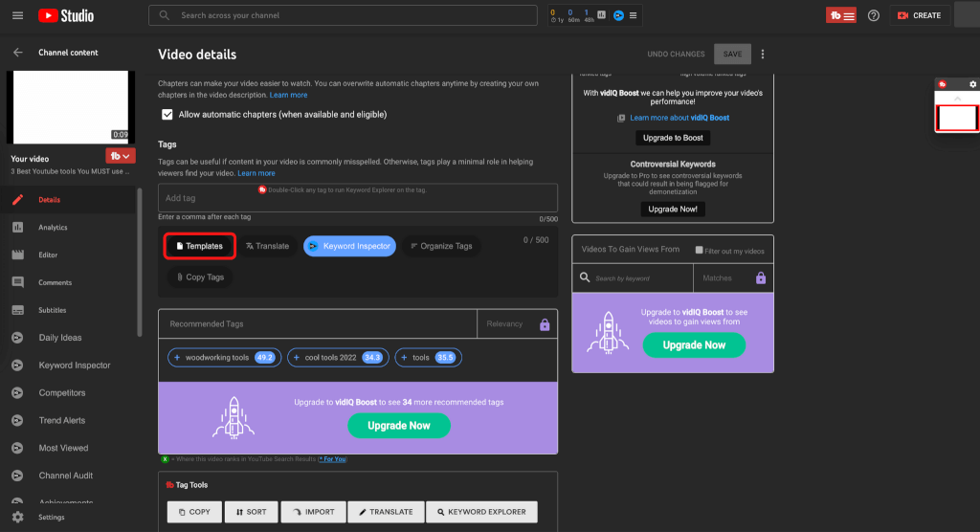This screenshot has height=532, width=980.
Task: Expand the vidIQ menu in top bar
Action: click(842, 15)
